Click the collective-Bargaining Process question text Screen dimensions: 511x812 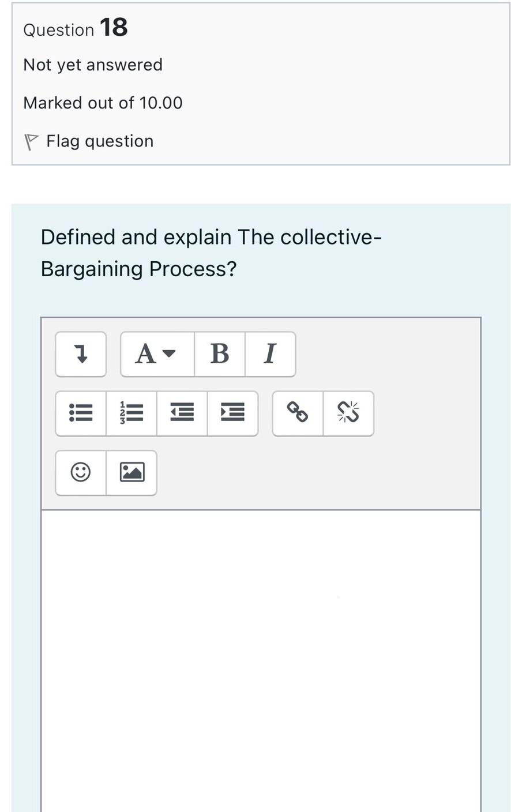click(x=211, y=253)
